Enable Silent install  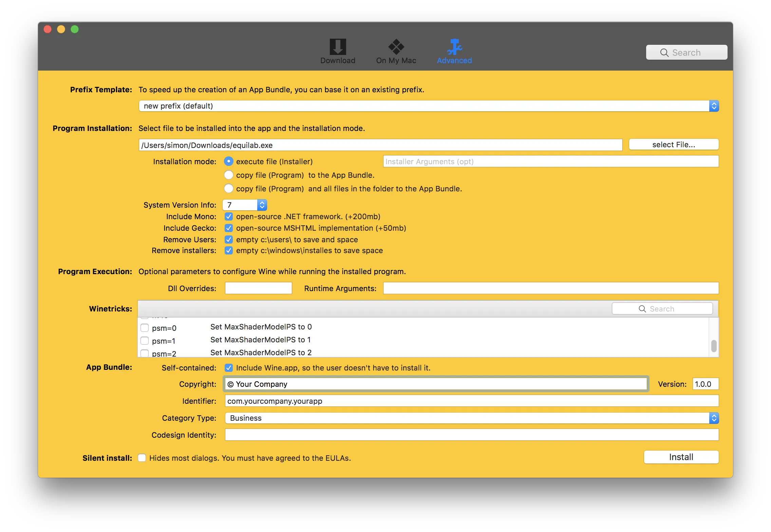tap(142, 458)
